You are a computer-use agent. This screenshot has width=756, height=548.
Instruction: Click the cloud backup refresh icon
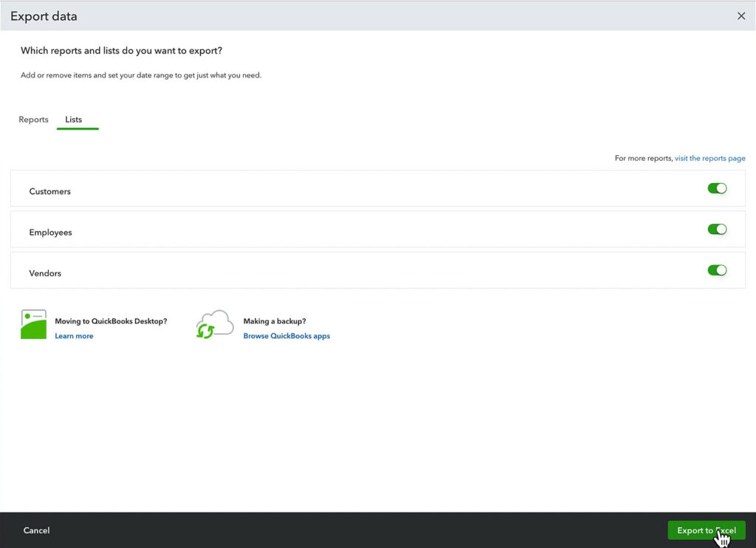[x=213, y=324]
